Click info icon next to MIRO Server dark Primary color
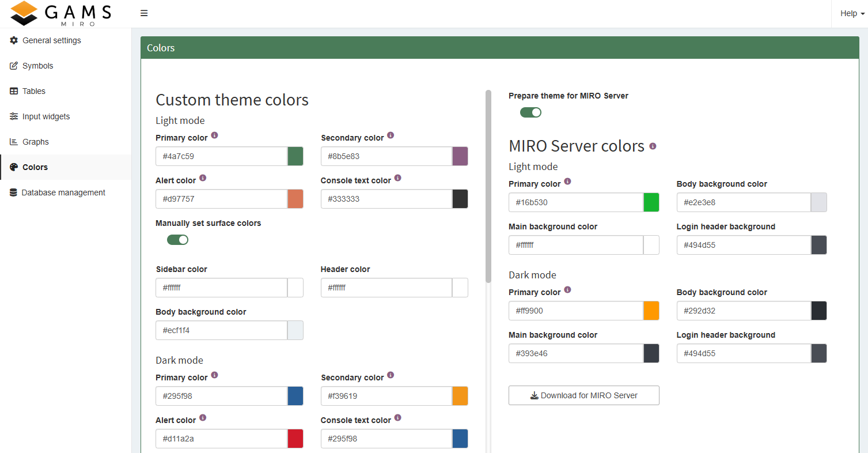 click(x=567, y=290)
